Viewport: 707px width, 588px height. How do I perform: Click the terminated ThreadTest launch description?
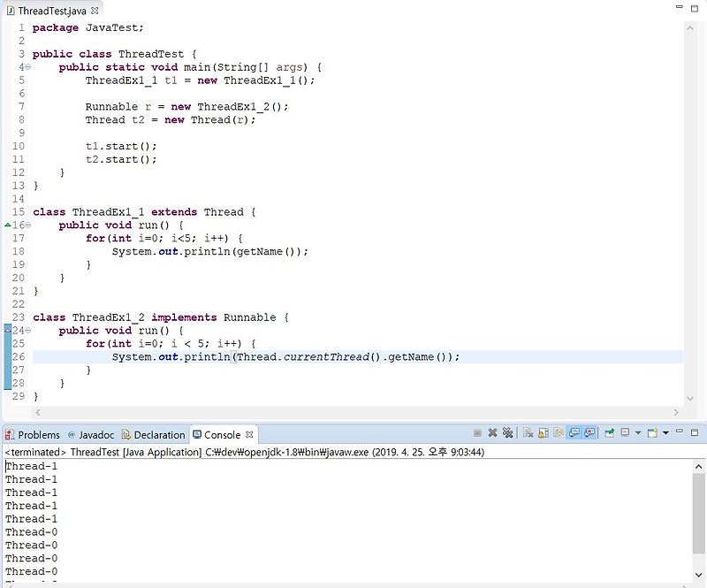(x=245, y=452)
